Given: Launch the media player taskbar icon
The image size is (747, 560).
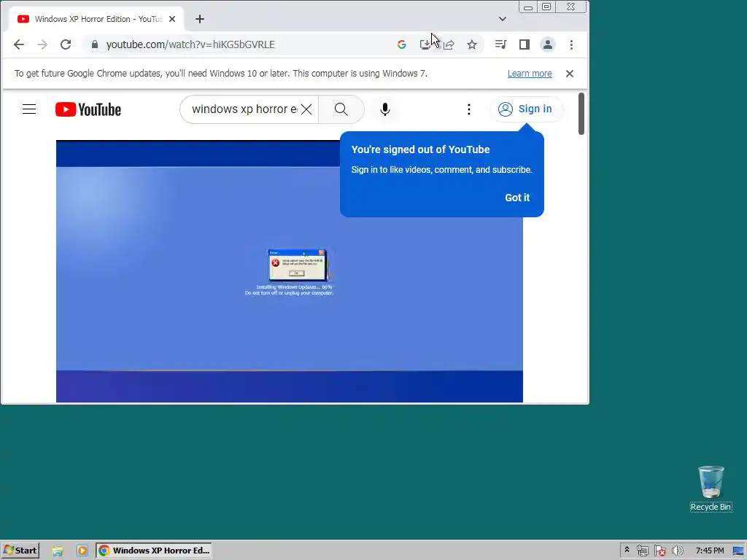Looking at the screenshot, I should [82, 551].
